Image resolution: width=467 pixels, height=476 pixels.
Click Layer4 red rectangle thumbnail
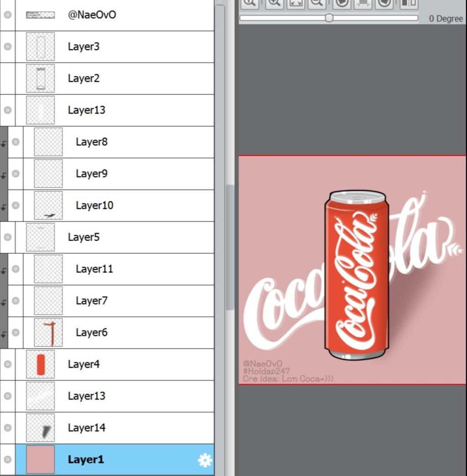(40, 364)
